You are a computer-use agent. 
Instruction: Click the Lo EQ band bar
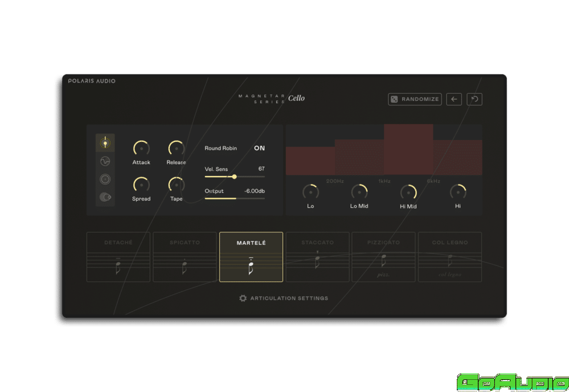(x=310, y=161)
